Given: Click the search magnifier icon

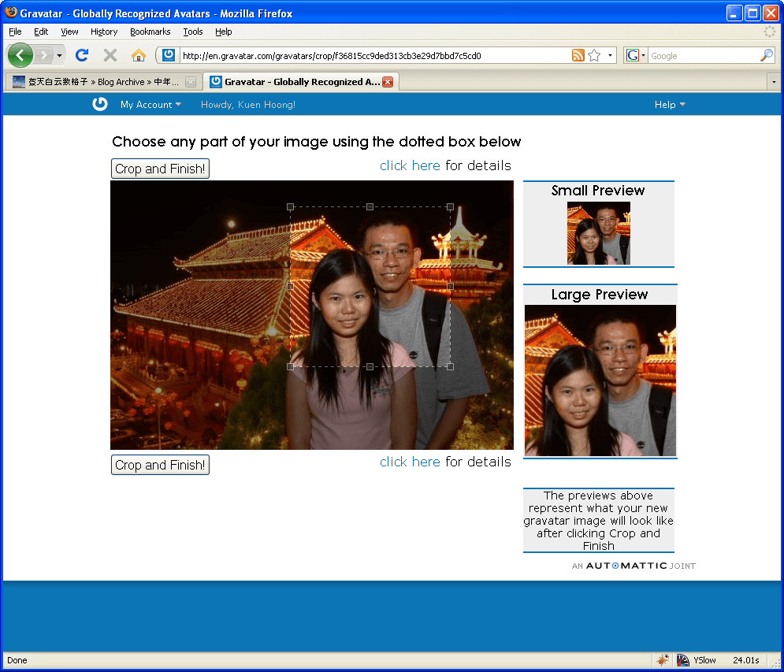Looking at the screenshot, I should (x=766, y=55).
